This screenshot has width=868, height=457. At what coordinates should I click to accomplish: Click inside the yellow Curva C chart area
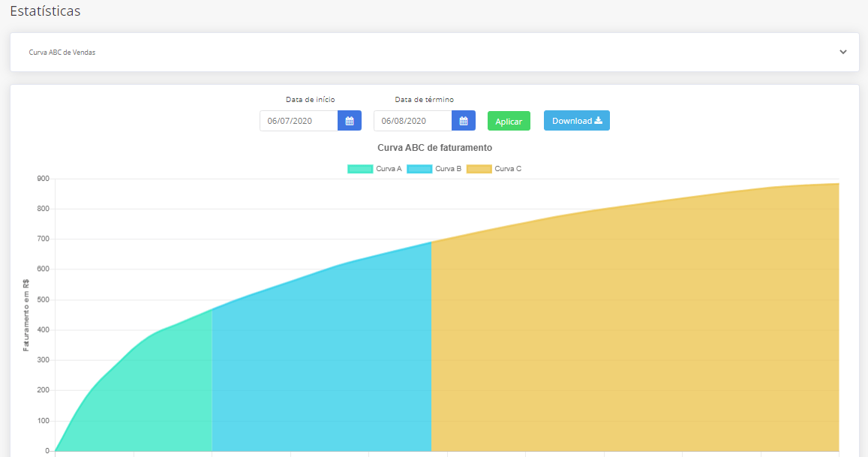638,338
